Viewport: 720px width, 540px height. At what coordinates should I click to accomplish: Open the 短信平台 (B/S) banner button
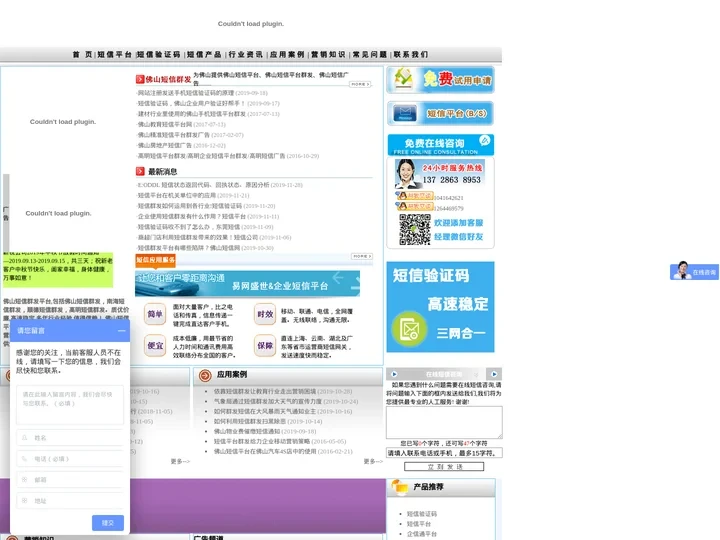pos(440,113)
